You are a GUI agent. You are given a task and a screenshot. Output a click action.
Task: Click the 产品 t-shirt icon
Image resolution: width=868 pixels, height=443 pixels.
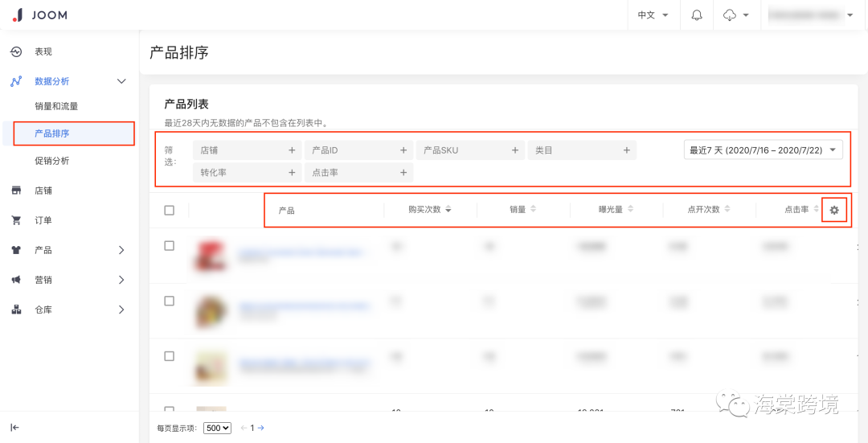(16, 250)
